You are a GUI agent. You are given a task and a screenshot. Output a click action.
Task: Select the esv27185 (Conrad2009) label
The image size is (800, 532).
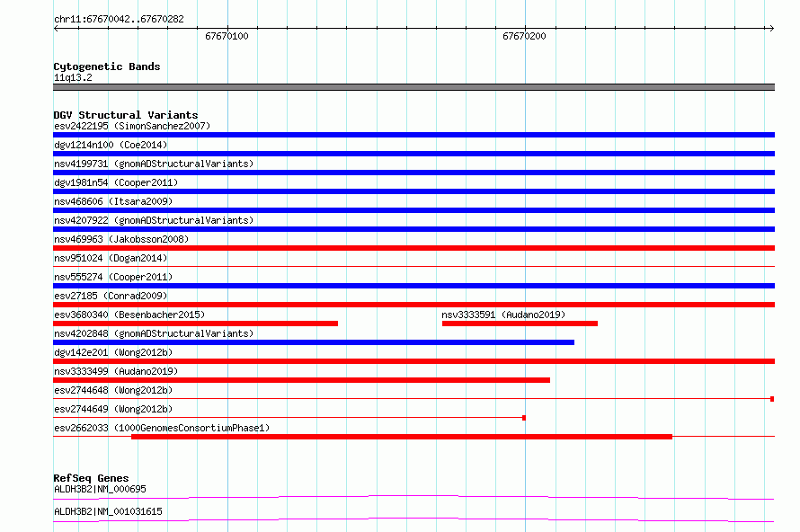pyautogui.click(x=111, y=296)
